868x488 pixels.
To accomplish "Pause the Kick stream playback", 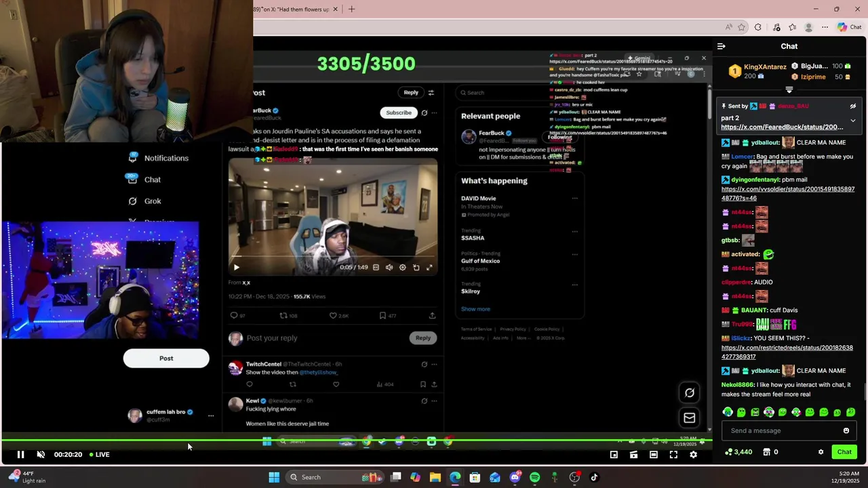I will click(20, 455).
